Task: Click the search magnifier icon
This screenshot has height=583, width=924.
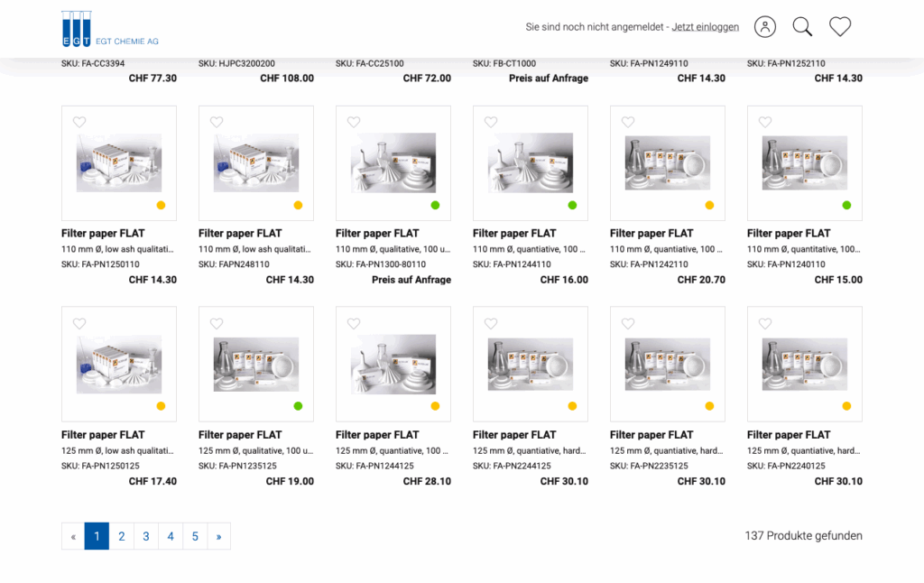Action: click(x=802, y=27)
